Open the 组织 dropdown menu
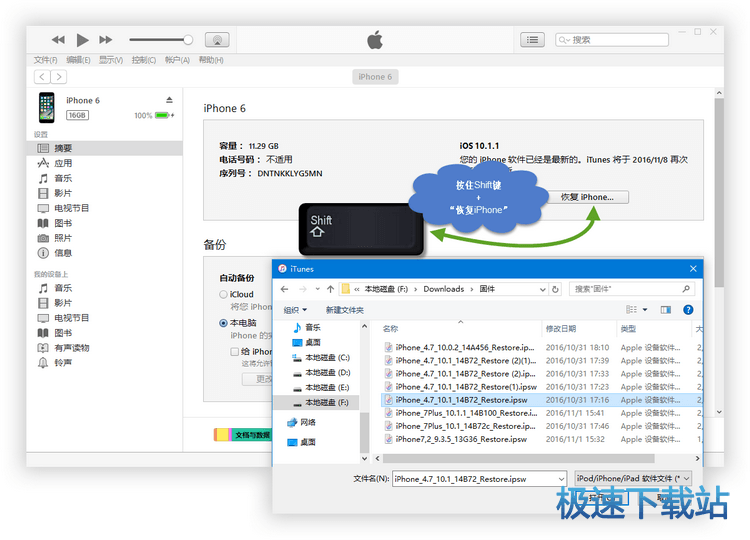Image resolution: width=750 pixels, height=540 pixels. [x=295, y=310]
